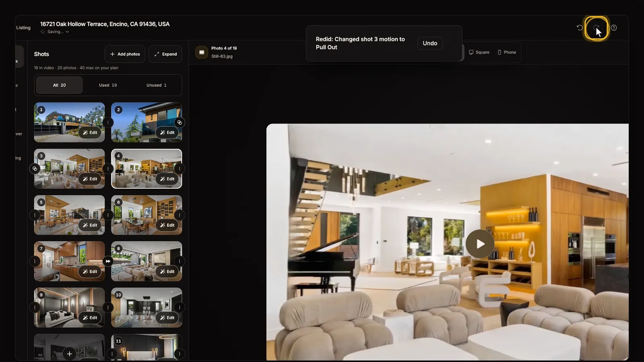Select shot 6 dining room thumbnail
This screenshot has width=644, height=362.
tap(147, 215)
